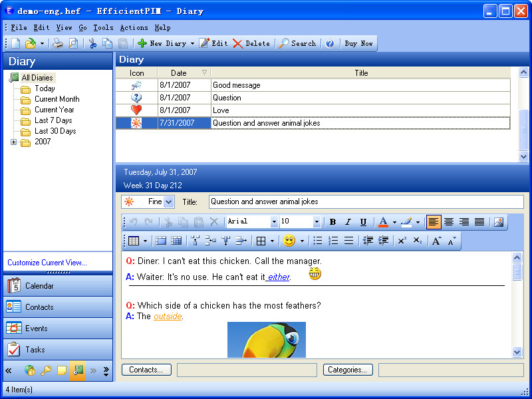Click the insert table icon
The height and width of the screenshot is (399, 532).
[134, 241]
